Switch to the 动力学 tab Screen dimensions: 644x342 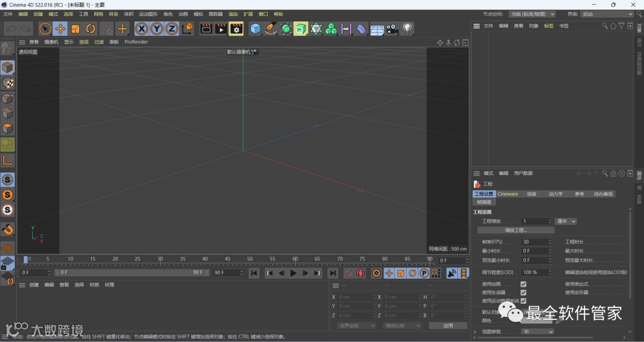click(556, 194)
